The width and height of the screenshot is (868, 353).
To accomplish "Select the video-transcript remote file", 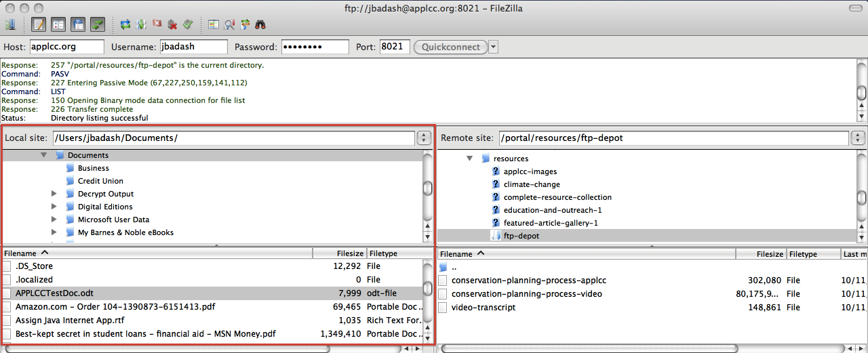I will [484, 308].
